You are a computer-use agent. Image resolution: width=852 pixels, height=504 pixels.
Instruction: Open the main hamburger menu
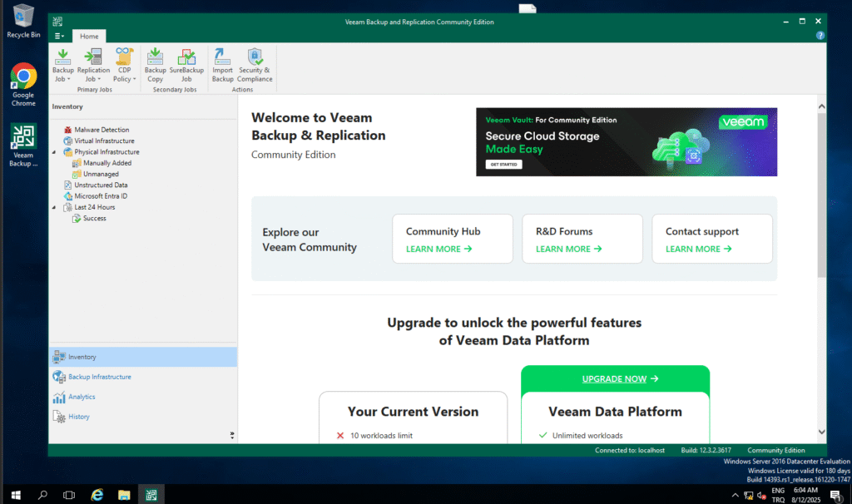coord(59,37)
